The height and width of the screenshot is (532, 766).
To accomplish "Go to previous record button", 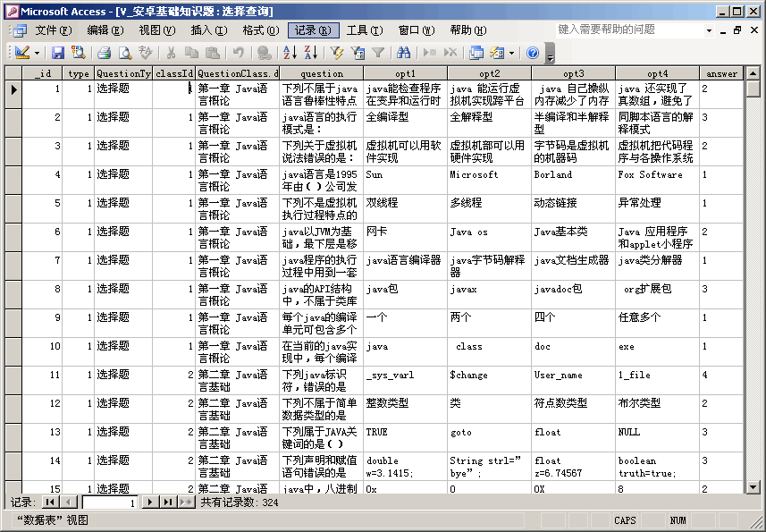I will (x=68, y=502).
